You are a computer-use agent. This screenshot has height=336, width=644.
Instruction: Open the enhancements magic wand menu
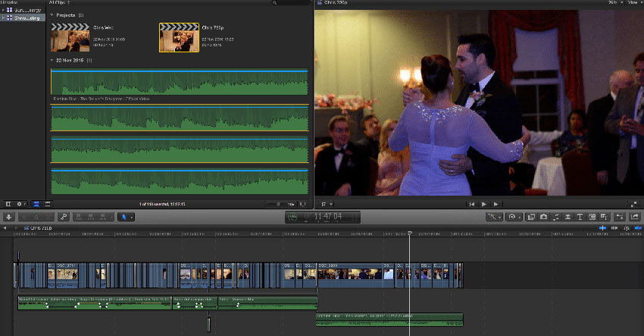click(494, 217)
